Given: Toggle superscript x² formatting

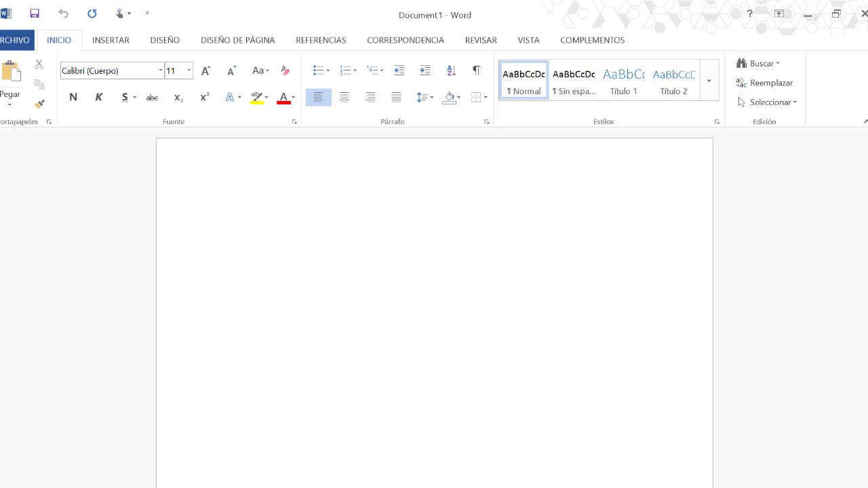Looking at the screenshot, I should click(x=204, y=97).
